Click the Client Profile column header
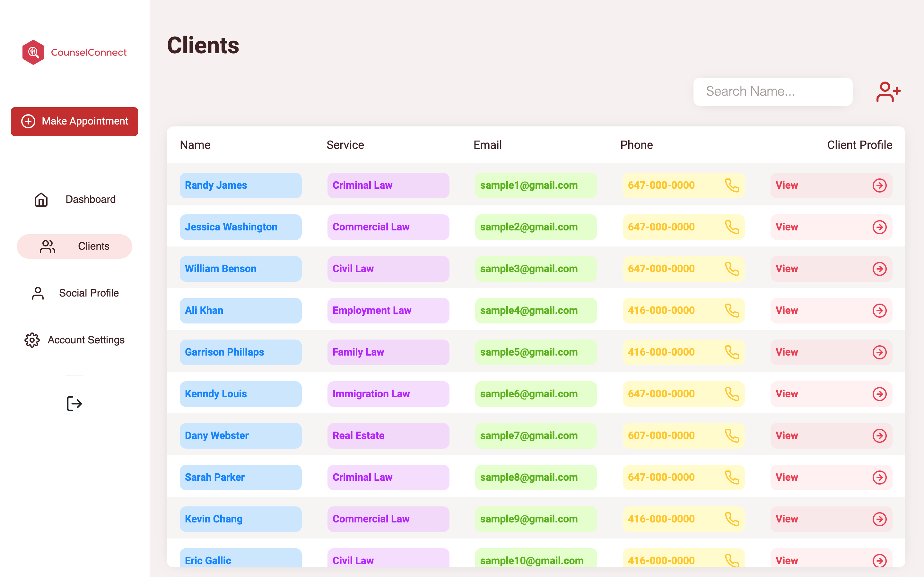 click(x=859, y=145)
